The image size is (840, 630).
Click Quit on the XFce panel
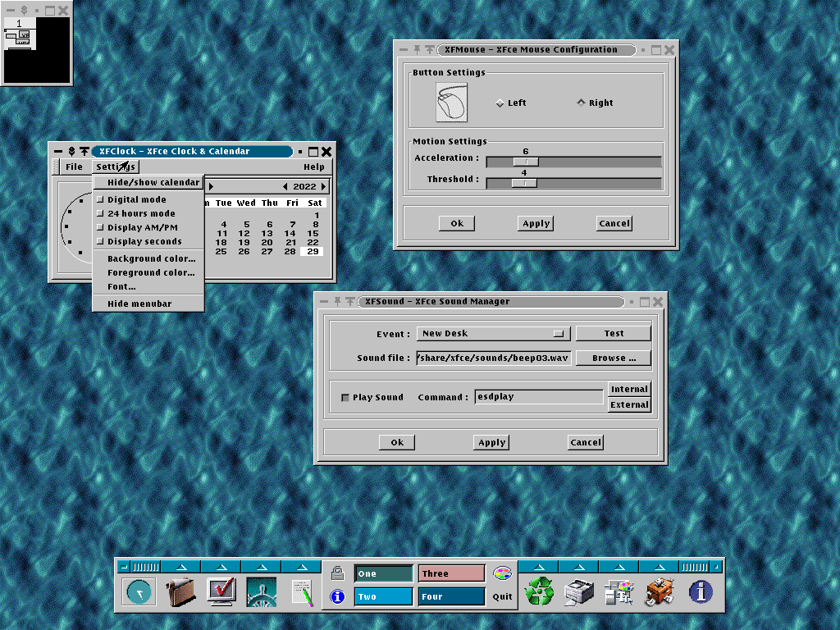pos(503,596)
